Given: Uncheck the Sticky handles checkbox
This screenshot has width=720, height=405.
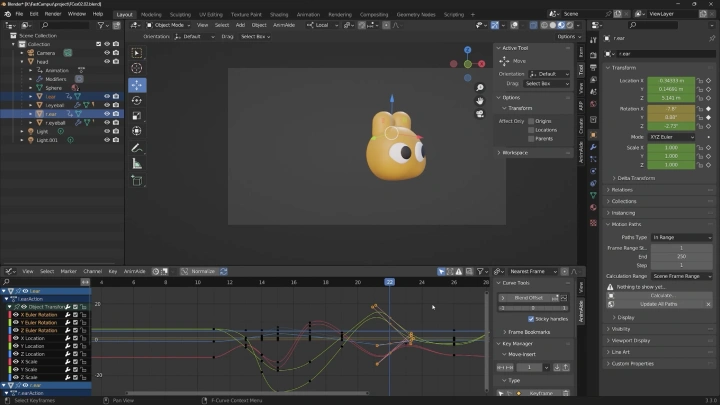Looking at the screenshot, I should click(531, 319).
